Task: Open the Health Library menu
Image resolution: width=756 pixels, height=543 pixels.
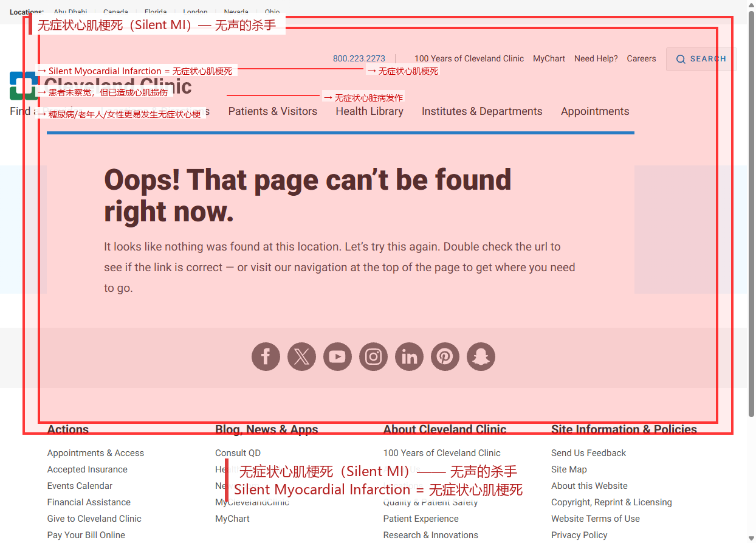Action: tap(369, 111)
